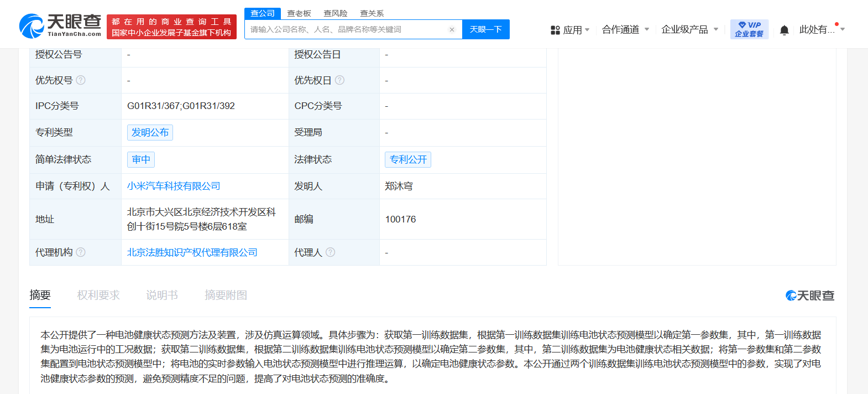Click help icon next to 代理人

[330, 252]
